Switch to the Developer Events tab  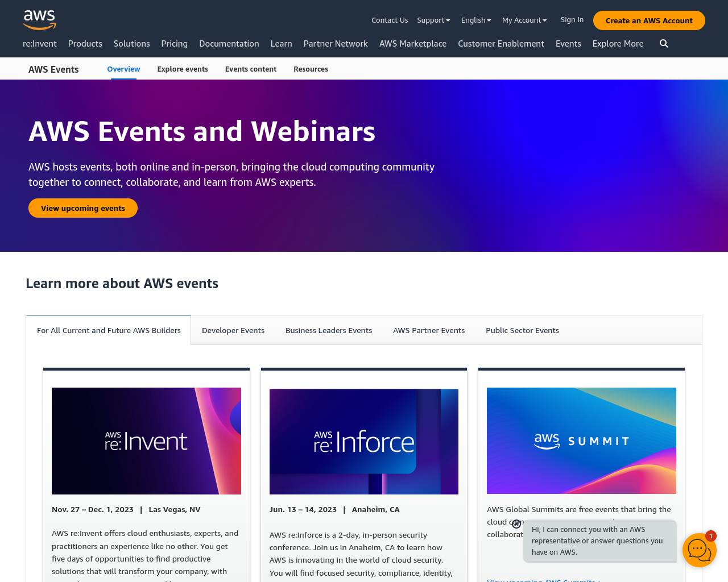[233, 330]
